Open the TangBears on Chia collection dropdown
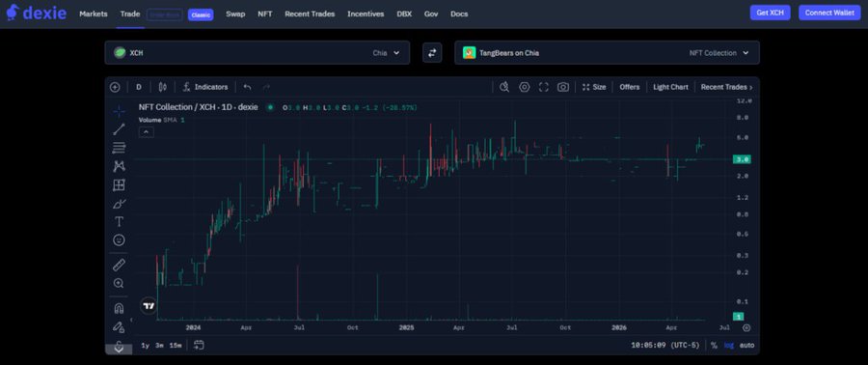The image size is (868, 365). pyautogui.click(x=607, y=52)
